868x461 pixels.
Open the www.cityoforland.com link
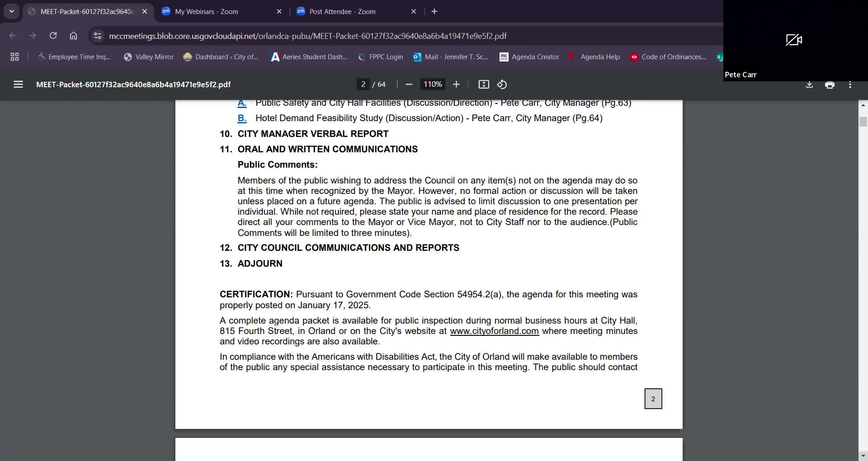tap(494, 331)
